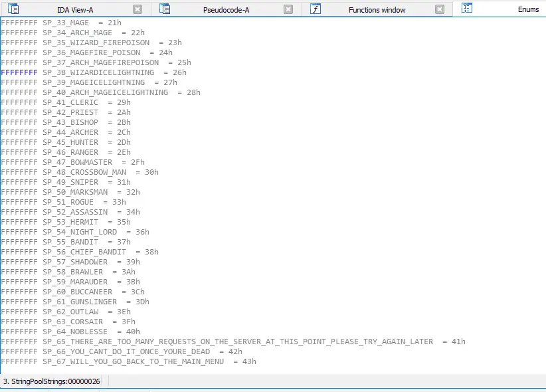Click the Pseudocode-A tab icon
The image size is (546, 392).
click(x=165, y=9)
